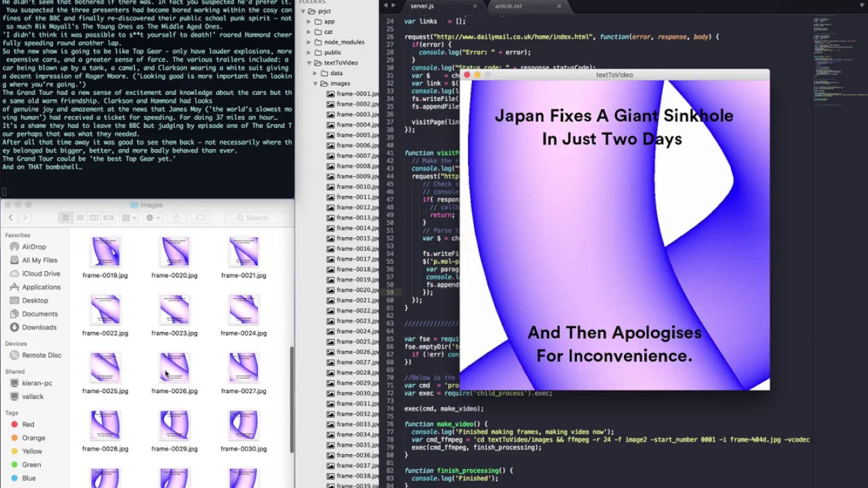Go back in the Finder images window
The image size is (868, 488).
pyautogui.click(x=11, y=218)
